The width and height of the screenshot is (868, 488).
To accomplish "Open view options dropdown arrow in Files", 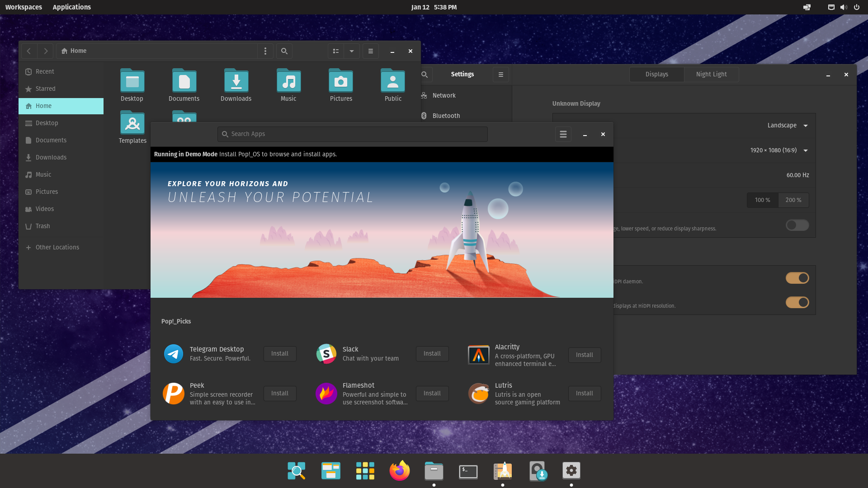I will tap(352, 51).
